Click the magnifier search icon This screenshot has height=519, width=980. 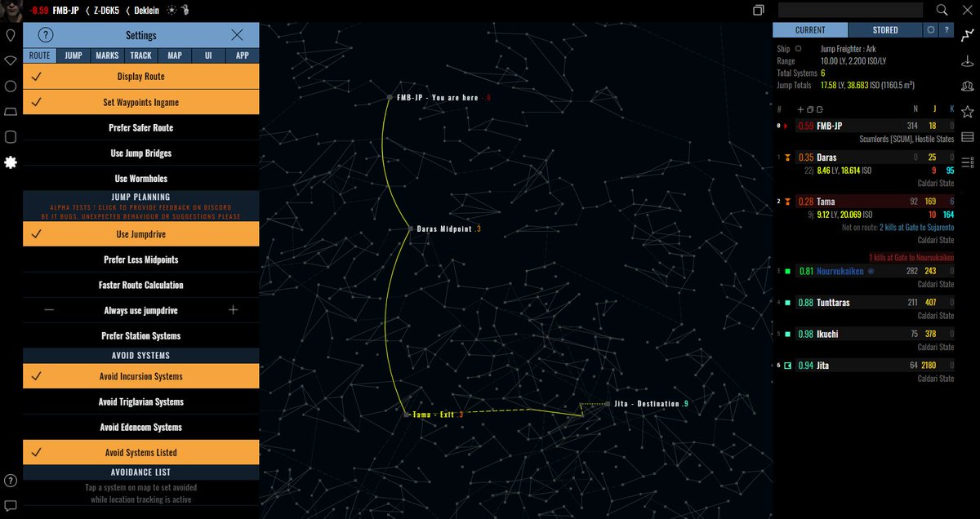point(942,10)
